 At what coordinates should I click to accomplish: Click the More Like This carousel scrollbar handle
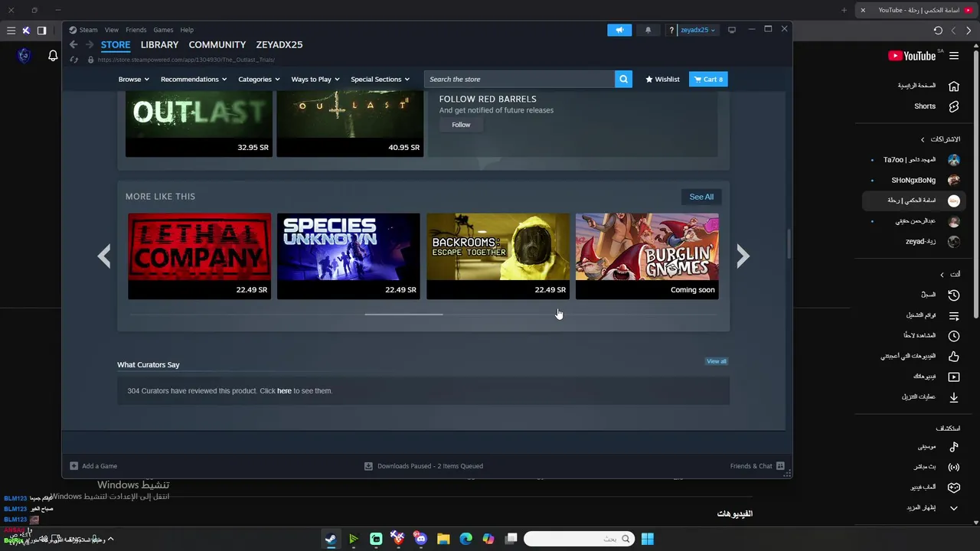point(403,314)
